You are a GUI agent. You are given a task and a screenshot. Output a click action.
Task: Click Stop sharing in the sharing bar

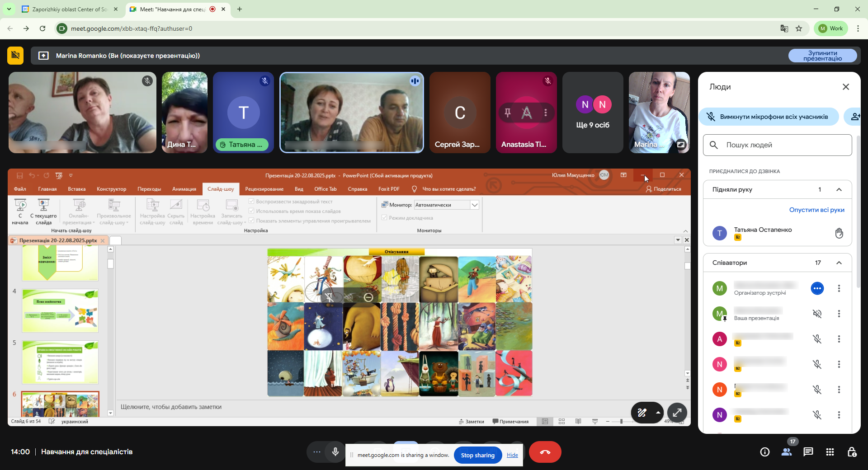tap(477, 455)
